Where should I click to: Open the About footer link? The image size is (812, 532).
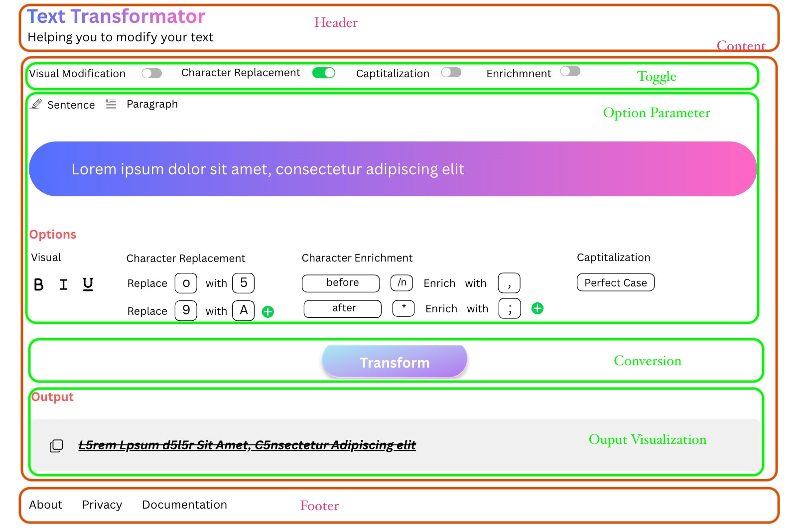point(45,505)
